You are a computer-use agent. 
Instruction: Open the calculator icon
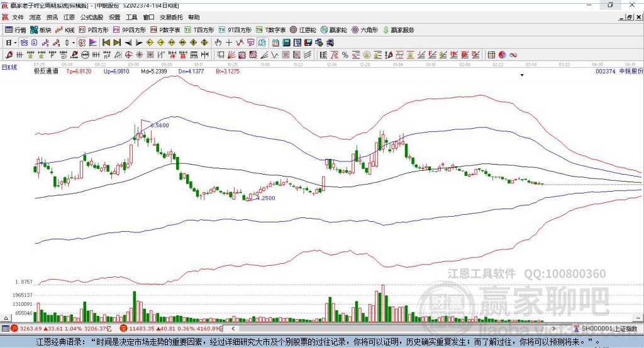pyautogui.click(x=287, y=43)
